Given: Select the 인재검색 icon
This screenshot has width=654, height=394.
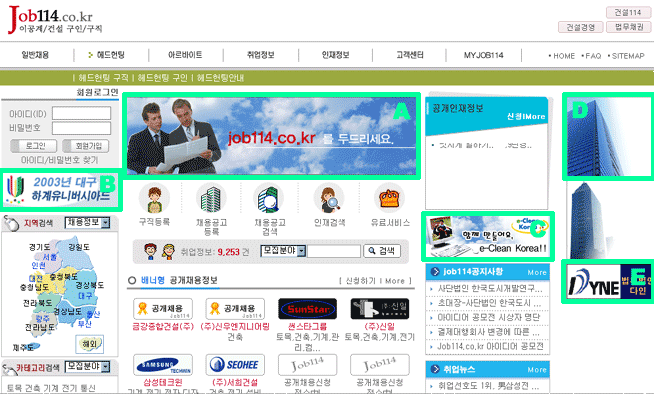Looking at the screenshot, I should pos(329,198).
